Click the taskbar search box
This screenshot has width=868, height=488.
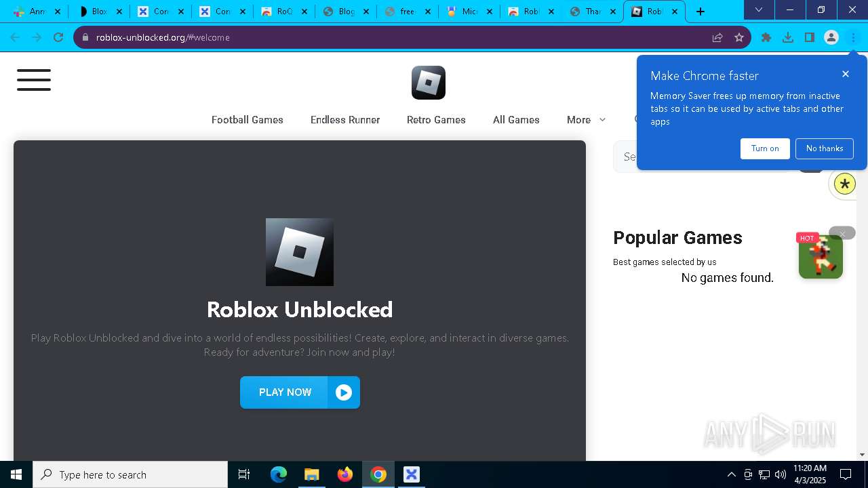tap(130, 474)
